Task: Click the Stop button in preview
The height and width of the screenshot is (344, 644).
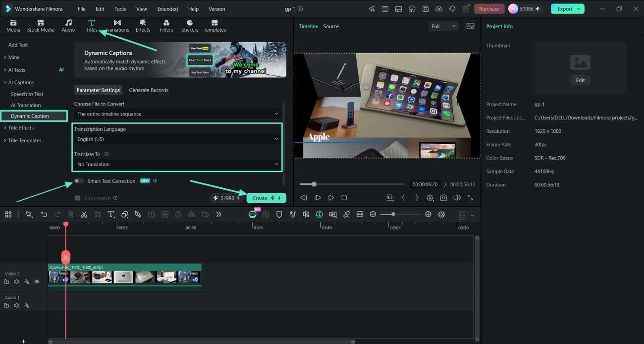Action: click(344, 197)
